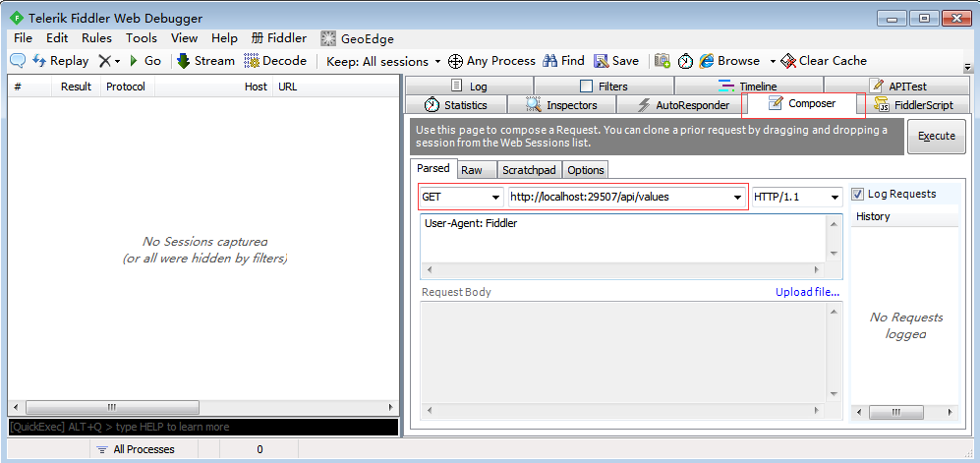Click Go to resume breakpoints

pos(145,61)
